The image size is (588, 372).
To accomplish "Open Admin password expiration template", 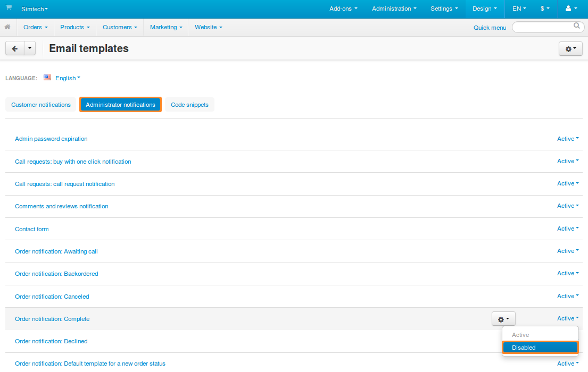I will pyautogui.click(x=52, y=139).
